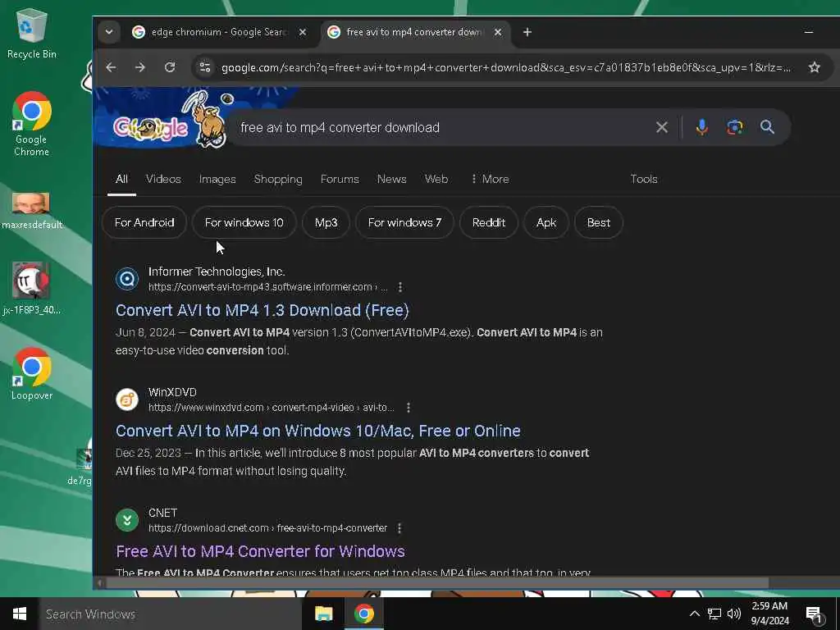Bookmark this page with the star icon
This screenshot has width=840, height=630.
(815, 67)
